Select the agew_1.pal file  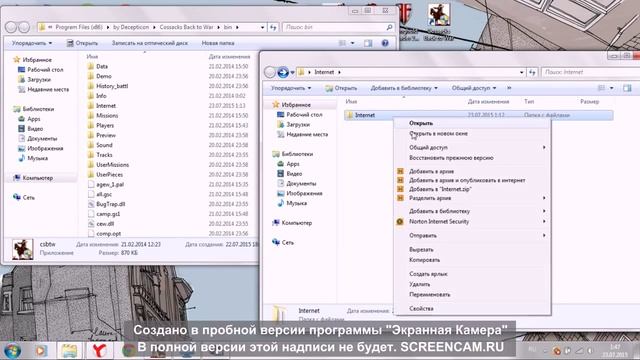coord(110,184)
